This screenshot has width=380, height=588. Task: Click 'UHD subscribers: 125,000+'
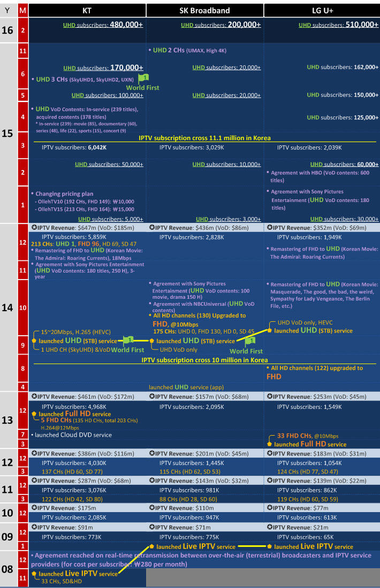[343, 118]
